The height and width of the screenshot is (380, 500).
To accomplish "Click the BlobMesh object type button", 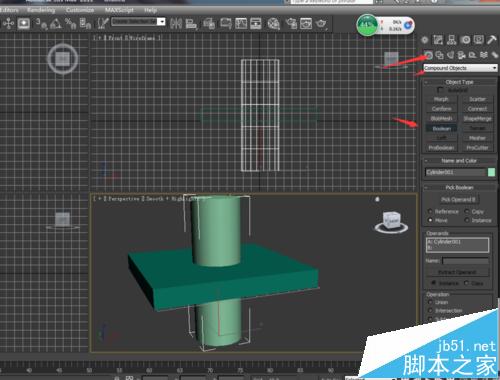I will coord(441,119).
